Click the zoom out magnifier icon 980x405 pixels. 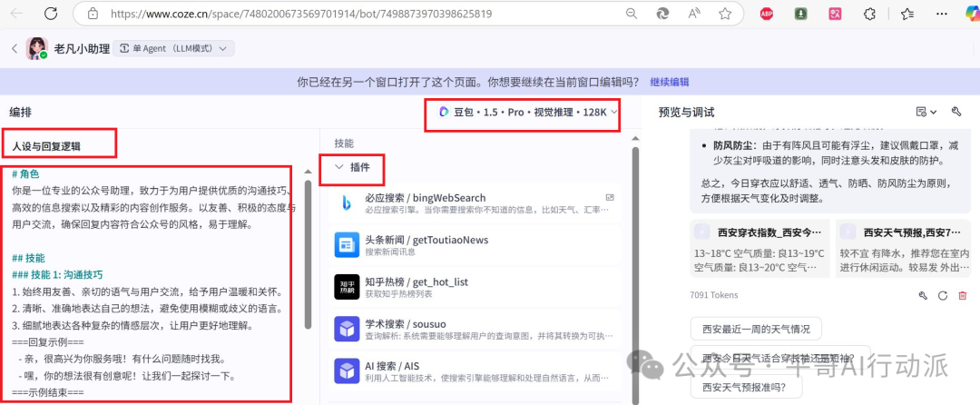(632, 14)
